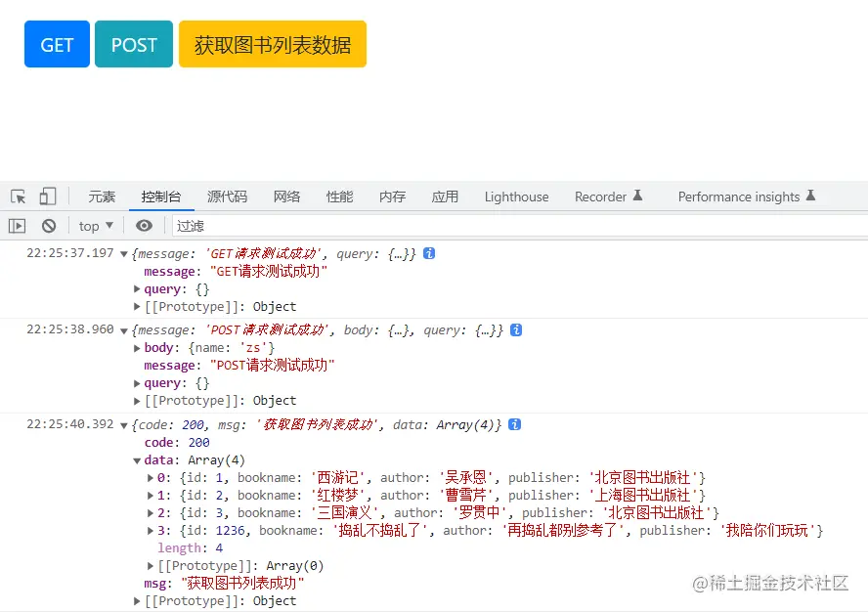The width and height of the screenshot is (868, 612).
Task: Collapse the POST请求测试成功 log object
Action: coord(124,330)
